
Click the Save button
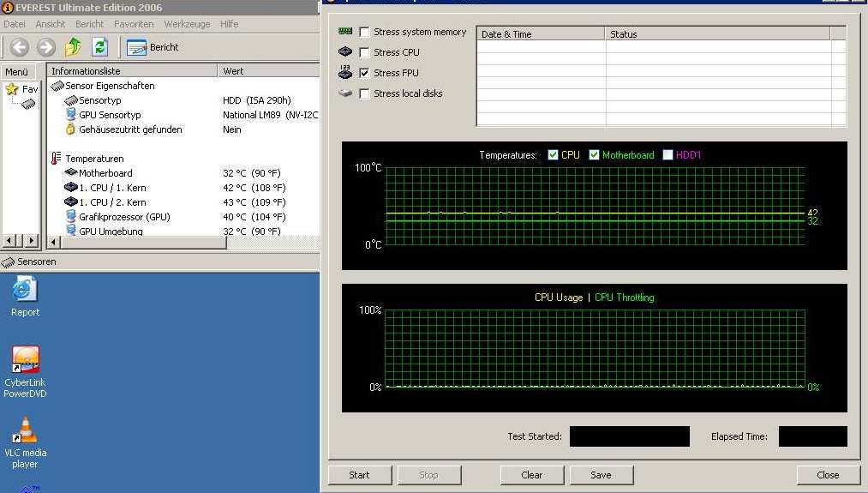601,475
